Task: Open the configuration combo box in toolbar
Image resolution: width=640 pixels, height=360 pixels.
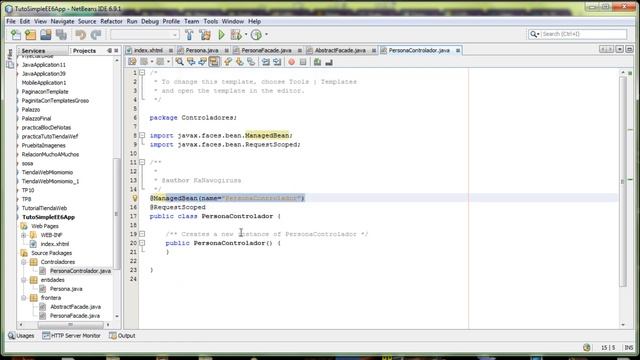Action: 144,35
